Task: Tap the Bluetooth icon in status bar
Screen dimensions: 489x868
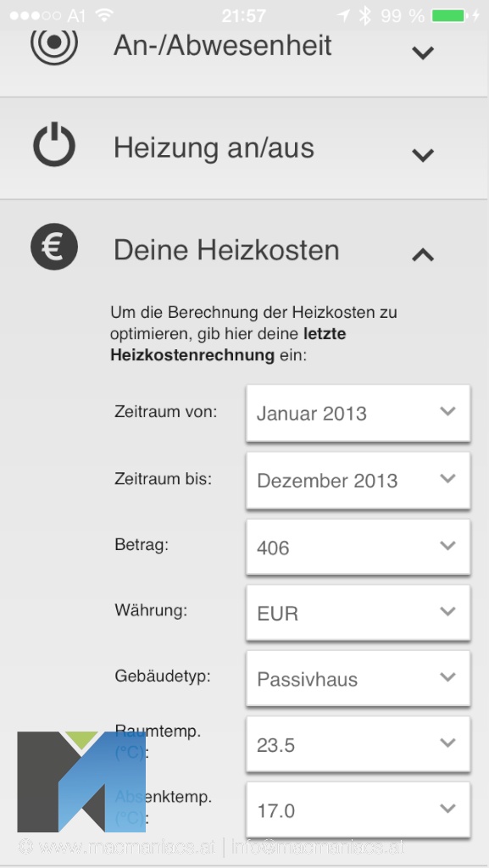Action: (x=364, y=15)
